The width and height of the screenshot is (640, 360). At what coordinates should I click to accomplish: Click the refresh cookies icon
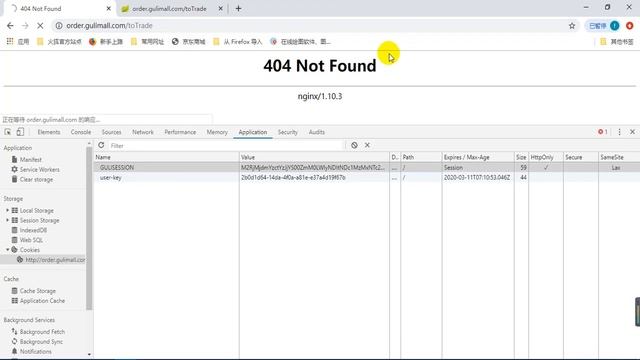coord(101,145)
